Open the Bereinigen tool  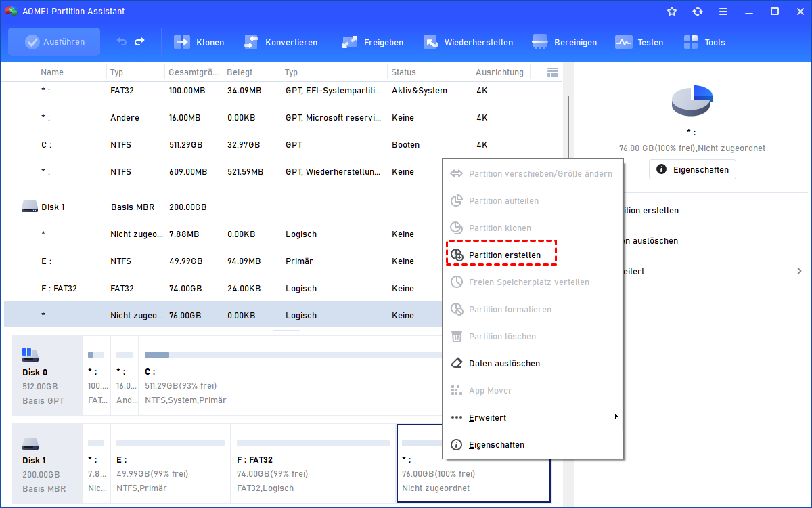(x=564, y=42)
